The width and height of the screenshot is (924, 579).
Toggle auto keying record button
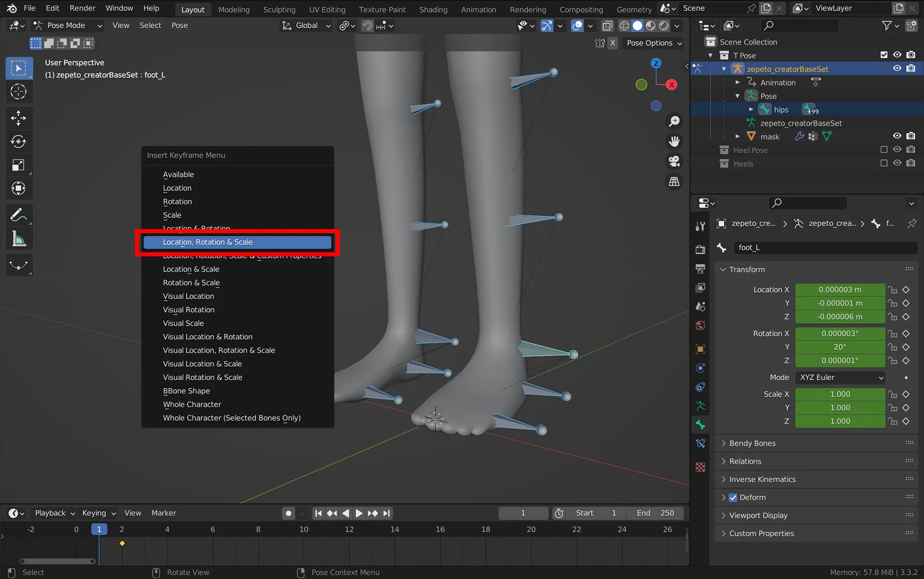(x=288, y=513)
